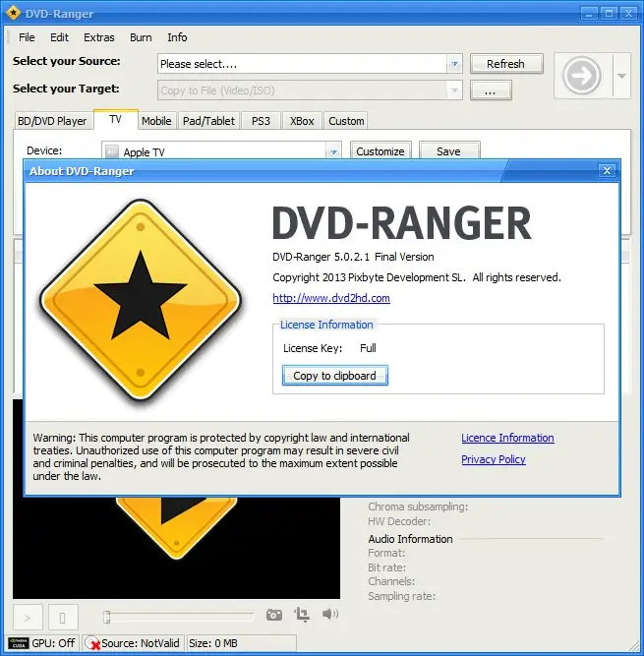Open the Edit menu
Screen dimensions: 644x656
[x=59, y=37]
